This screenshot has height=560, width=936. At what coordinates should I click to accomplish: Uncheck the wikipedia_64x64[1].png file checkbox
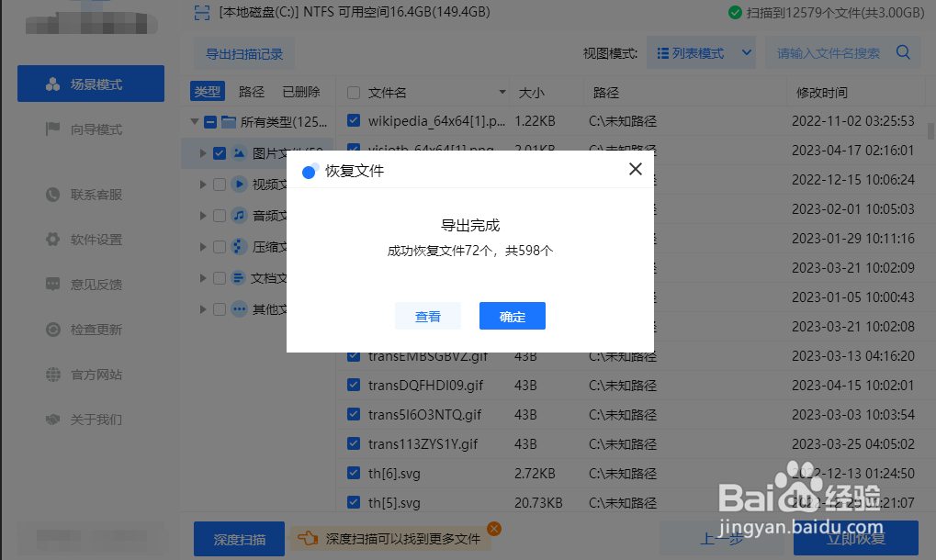click(x=353, y=120)
